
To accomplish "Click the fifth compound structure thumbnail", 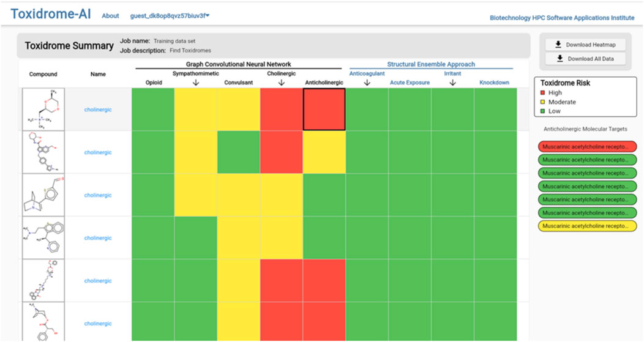I will pyautogui.click(x=43, y=280).
